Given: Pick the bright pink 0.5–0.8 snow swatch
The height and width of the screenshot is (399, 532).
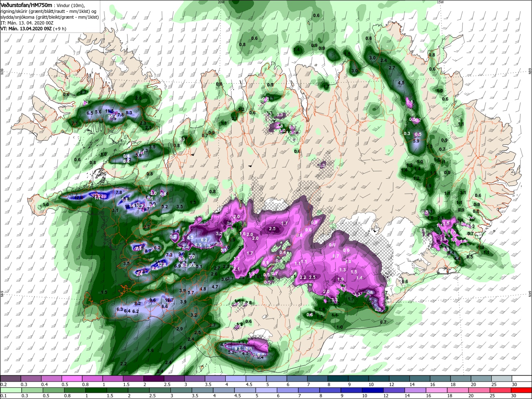Looking at the screenshot, I should pos(71,379).
